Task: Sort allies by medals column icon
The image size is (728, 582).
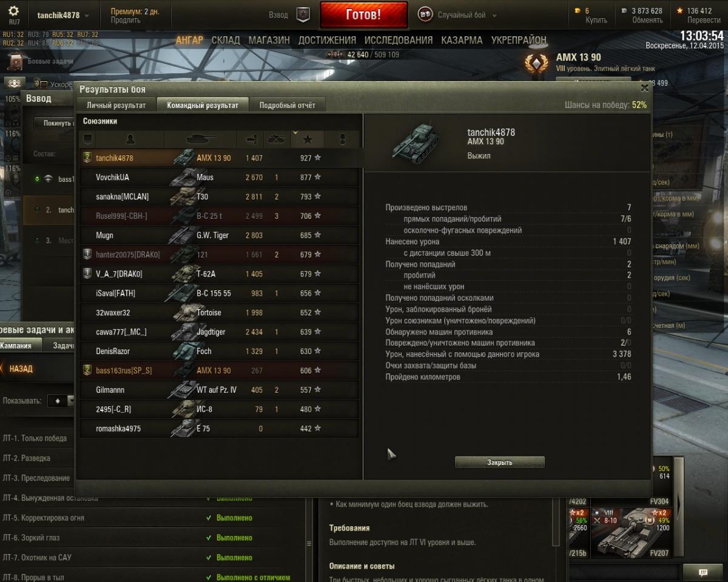Action: 342,139
